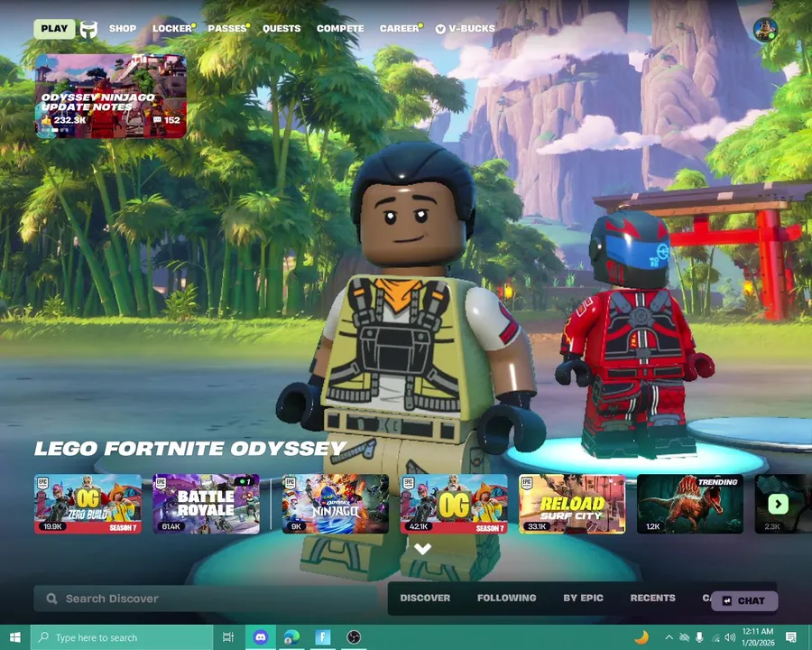
Task: Select the OG Zero Build game tile
Action: point(88,504)
